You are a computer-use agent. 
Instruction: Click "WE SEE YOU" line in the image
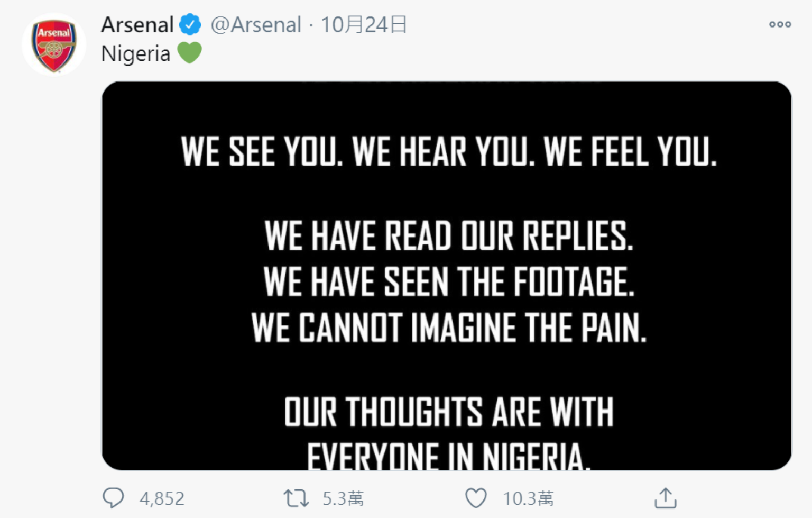pos(448,152)
